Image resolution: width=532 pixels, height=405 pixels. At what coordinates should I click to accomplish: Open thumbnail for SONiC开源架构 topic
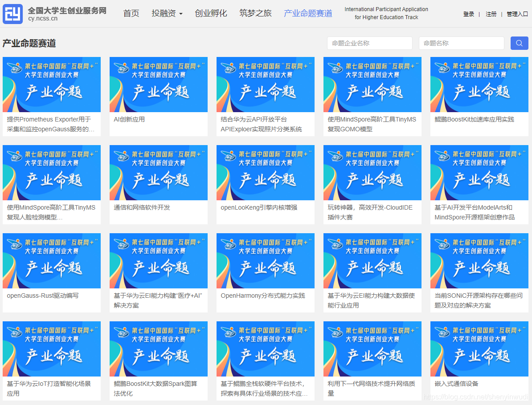click(x=479, y=261)
